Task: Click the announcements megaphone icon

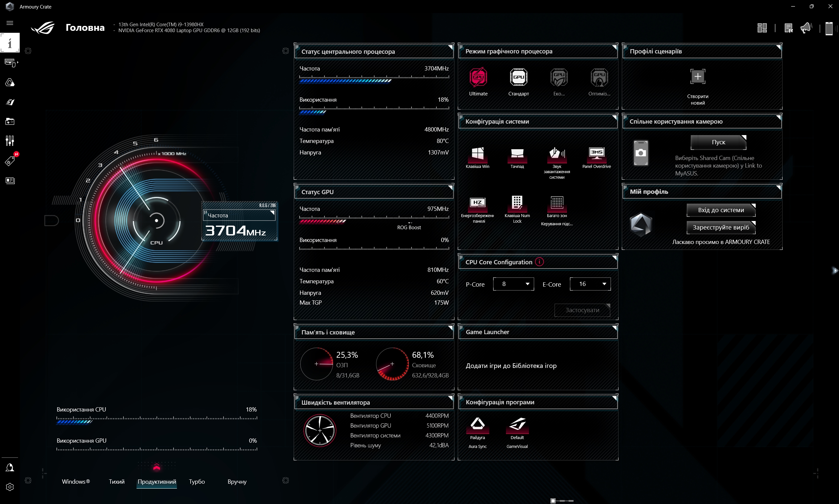Action: (x=806, y=28)
